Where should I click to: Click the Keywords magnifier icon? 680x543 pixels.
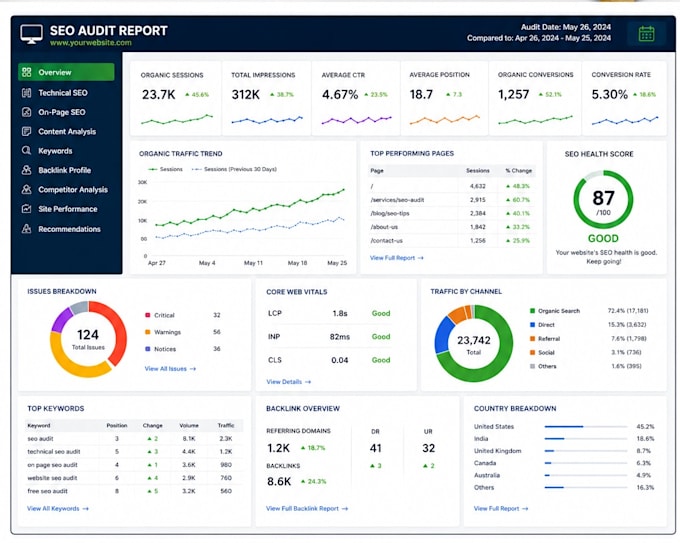[26, 150]
